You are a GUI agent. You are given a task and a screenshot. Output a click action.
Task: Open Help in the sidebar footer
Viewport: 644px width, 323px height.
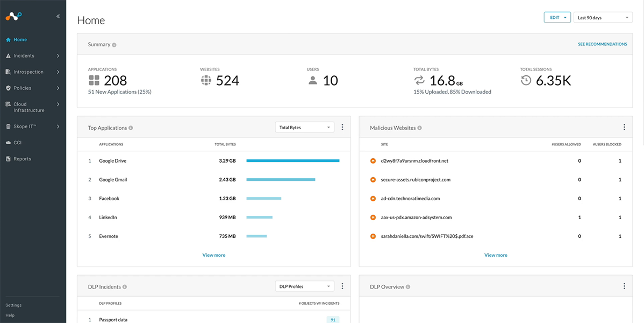point(10,315)
